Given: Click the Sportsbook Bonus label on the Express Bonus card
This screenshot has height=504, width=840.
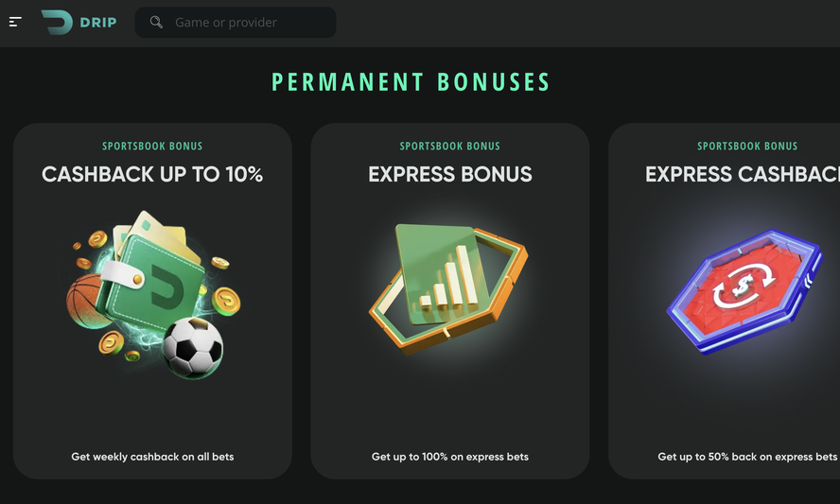Looking at the screenshot, I should point(450,147).
